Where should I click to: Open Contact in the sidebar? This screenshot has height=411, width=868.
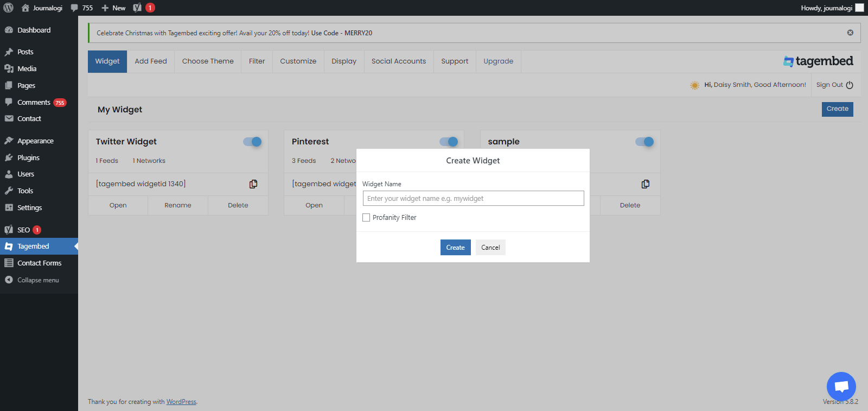(x=39, y=118)
